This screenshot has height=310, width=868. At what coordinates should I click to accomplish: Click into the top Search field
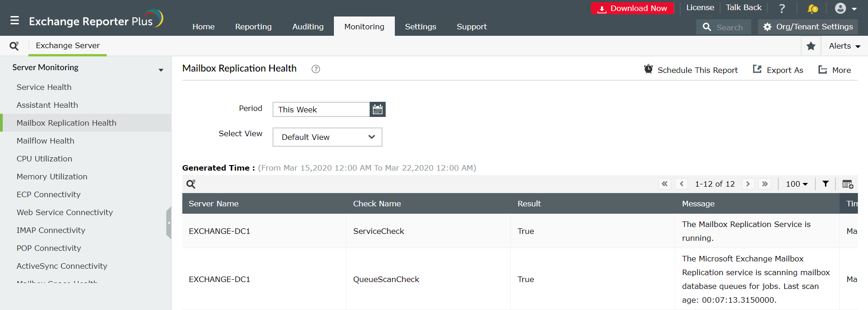pyautogui.click(x=724, y=27)
